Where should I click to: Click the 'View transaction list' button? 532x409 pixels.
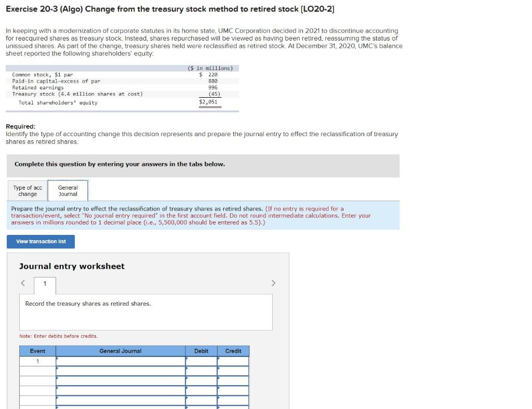(41, 241)
